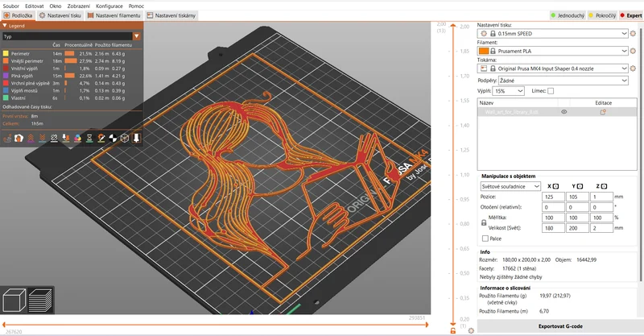Image resolution: width=644 pixels, height=336 pixels.
Task: Click the edit icon in Editace column
Action: click(x=603, y=112)
